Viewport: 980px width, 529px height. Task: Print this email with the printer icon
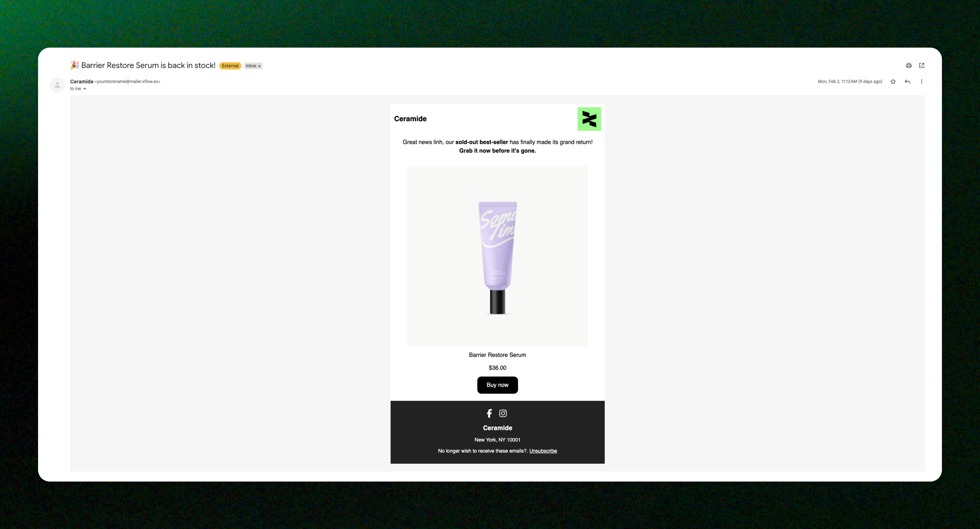909,65
